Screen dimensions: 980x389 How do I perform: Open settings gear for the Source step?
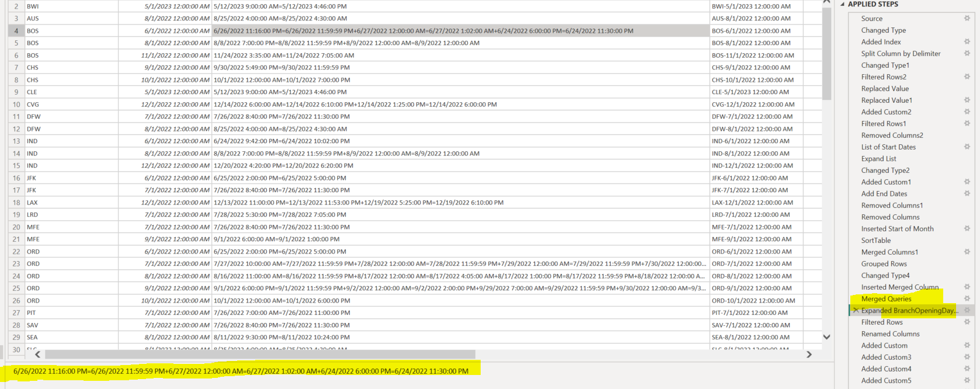(x=967, y=18)
